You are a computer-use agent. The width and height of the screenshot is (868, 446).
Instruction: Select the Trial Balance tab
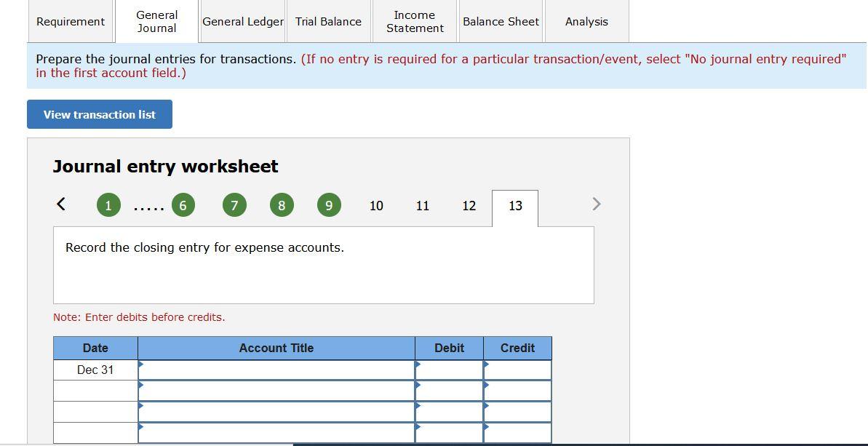pyautogui.click(x=328, y=21)
